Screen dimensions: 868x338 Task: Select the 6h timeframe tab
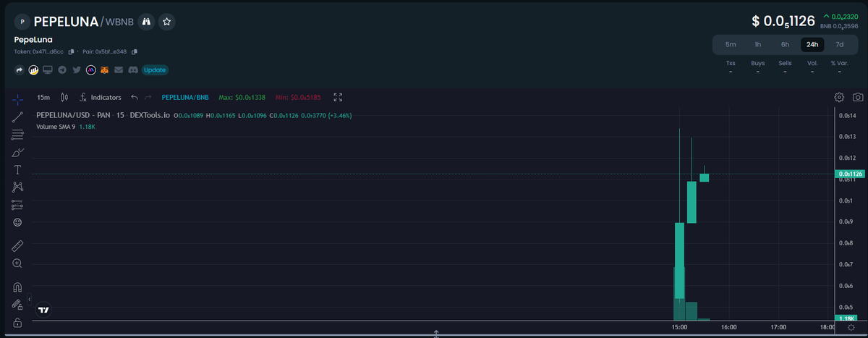pyautogui.click(x=785, y=44)
